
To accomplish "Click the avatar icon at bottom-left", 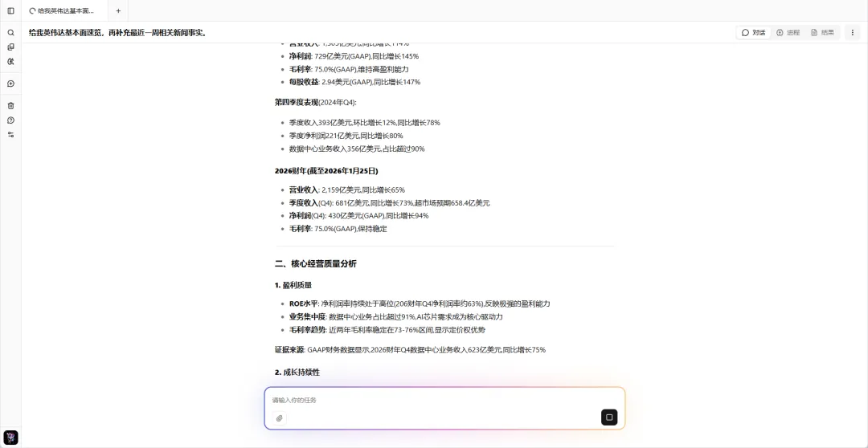I will pyautogui.click(x=10, y=438).
